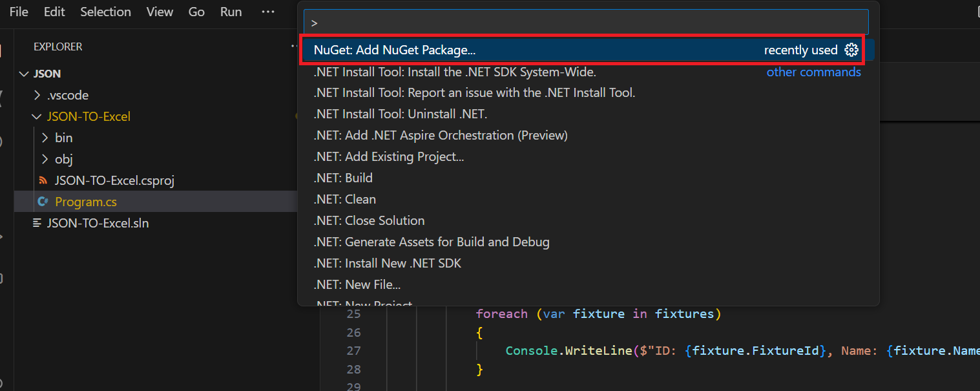Viewport: 980px width, 391px height.
Task: Click the RSS-style icon beside JSON-TO-Excel.csproj
Action: coord(43,180)
